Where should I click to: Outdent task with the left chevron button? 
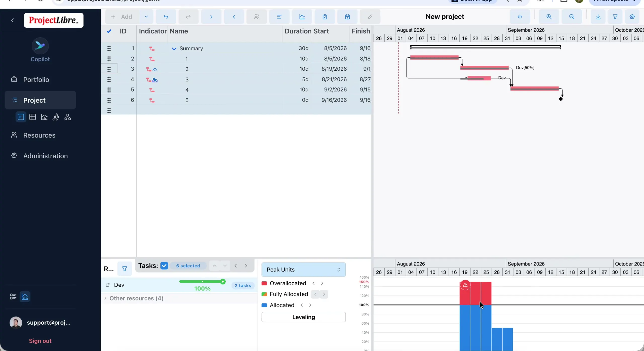[234, 17]
